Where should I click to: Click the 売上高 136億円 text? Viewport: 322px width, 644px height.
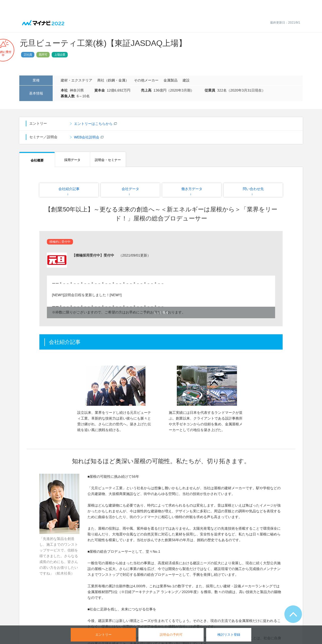click(x=168, y=90)
